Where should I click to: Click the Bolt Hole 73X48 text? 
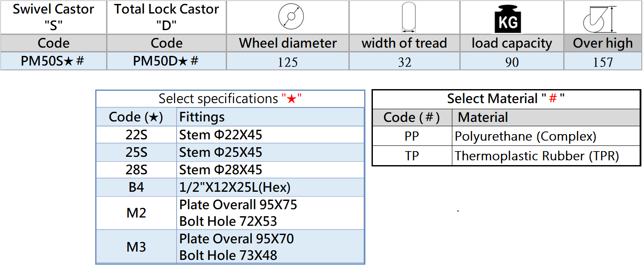[x=228, y=255]
